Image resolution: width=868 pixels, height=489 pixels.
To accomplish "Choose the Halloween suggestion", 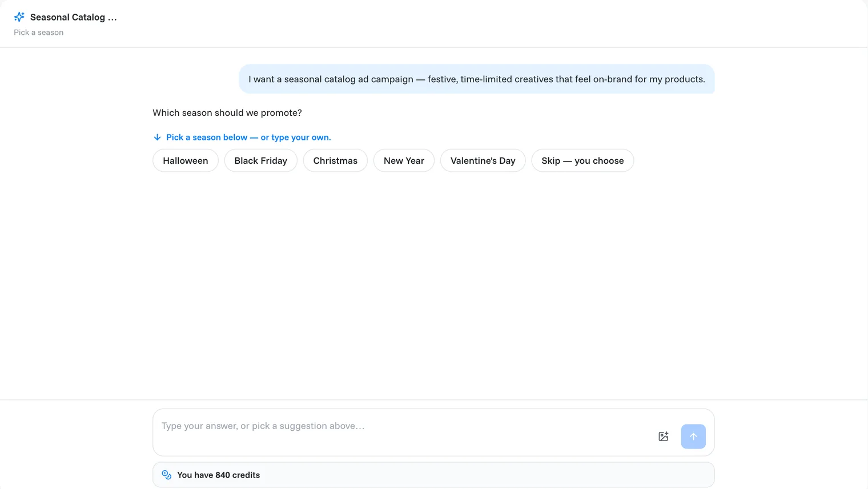I will click(x=186, y=160).
